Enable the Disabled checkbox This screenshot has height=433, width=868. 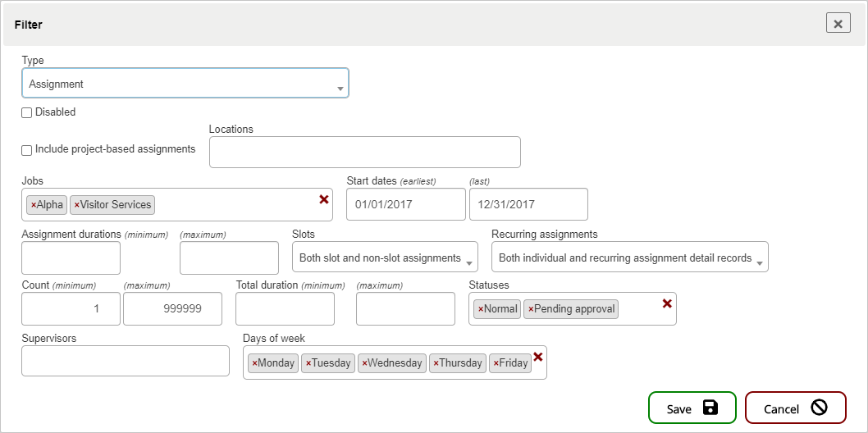tap(27, 112)
